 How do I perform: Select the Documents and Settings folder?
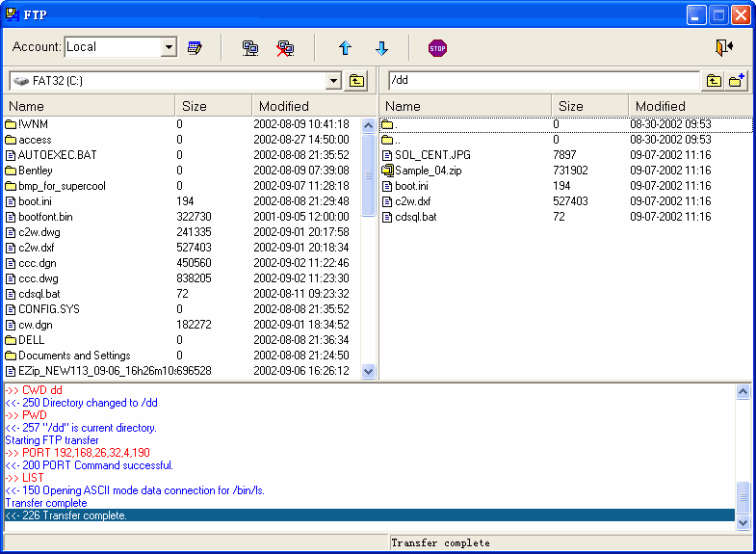tap(74, 356)
